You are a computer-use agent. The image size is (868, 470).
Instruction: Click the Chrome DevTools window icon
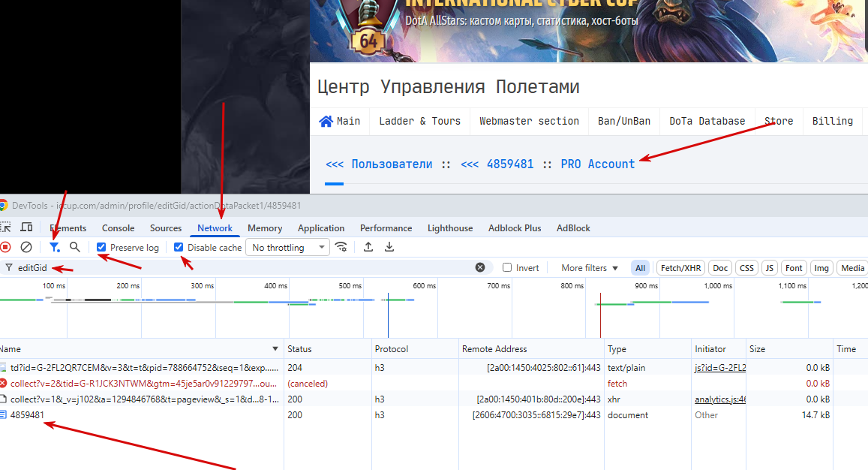[x=3, y=206]
